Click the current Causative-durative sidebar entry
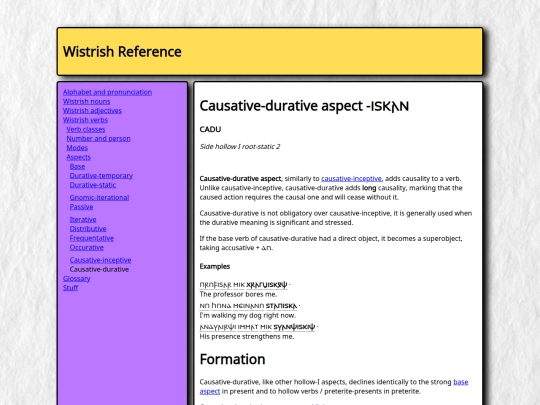540x405 pixels. pyautogui.click(x=100, y=269)
